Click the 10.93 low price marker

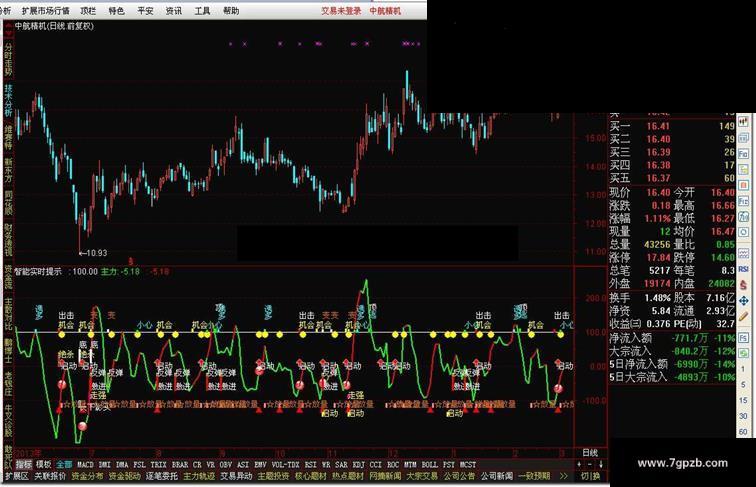coord(94,253)
